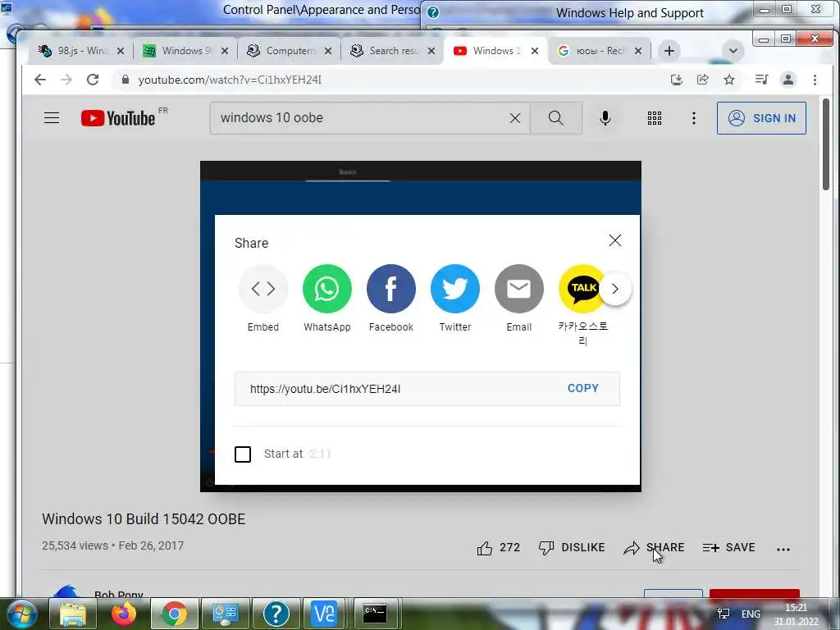Go back in Chrome
Screen dimensions: 840x630
[40, 80]
